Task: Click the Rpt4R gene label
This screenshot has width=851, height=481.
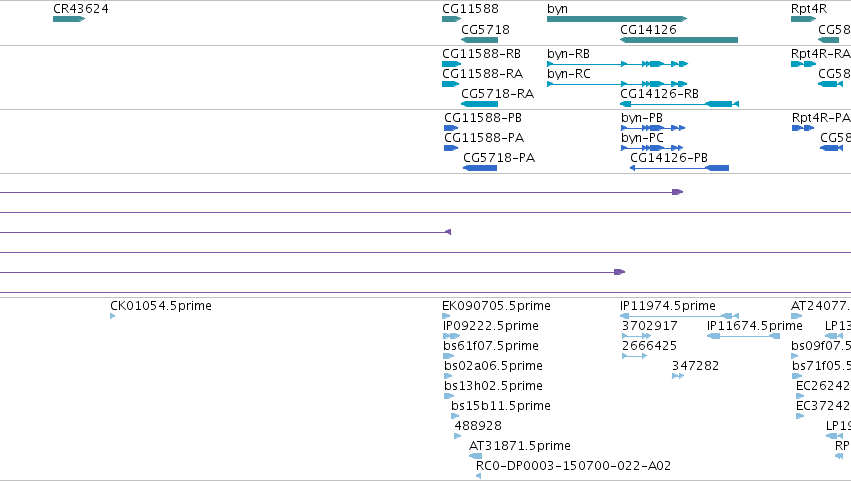Action: [x=809, y=9]
